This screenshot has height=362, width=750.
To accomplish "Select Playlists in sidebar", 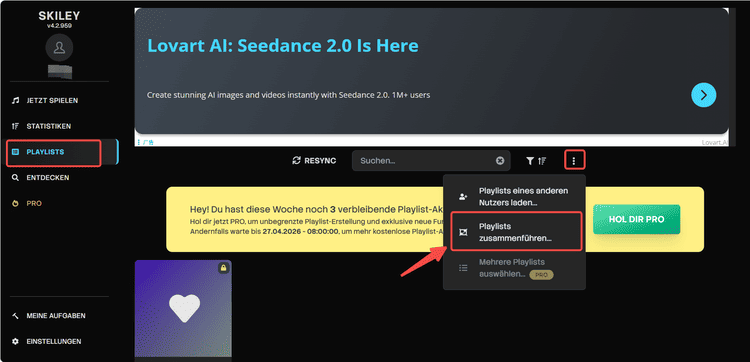I will click(x=59, y=152).
